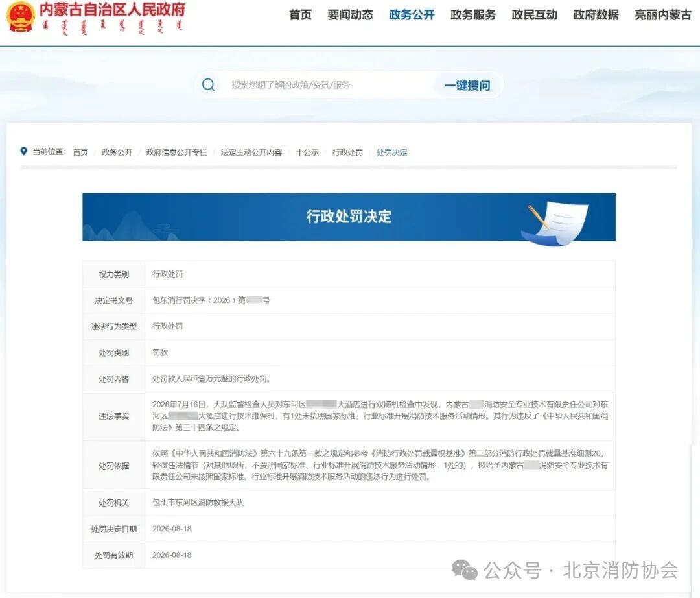Click the national emblem logo icon

(21, 17)
